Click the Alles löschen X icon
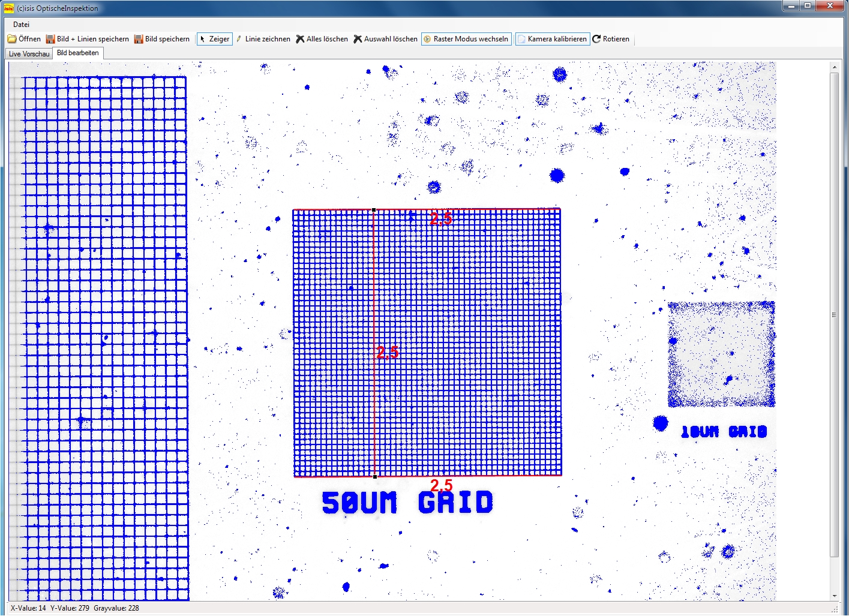Image resolution: width=849 pixels, height=616 pixels. pos(300,39)
